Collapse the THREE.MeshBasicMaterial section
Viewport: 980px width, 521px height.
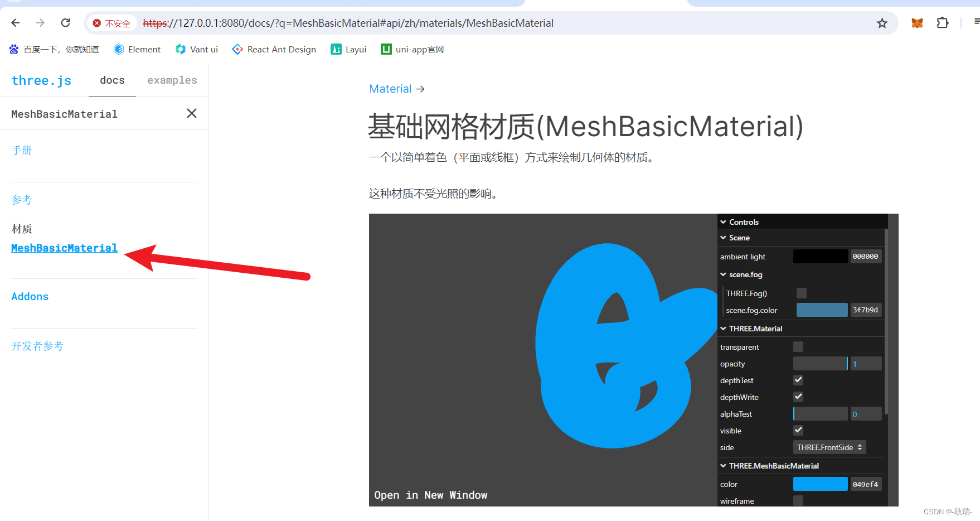coord(801,466)
